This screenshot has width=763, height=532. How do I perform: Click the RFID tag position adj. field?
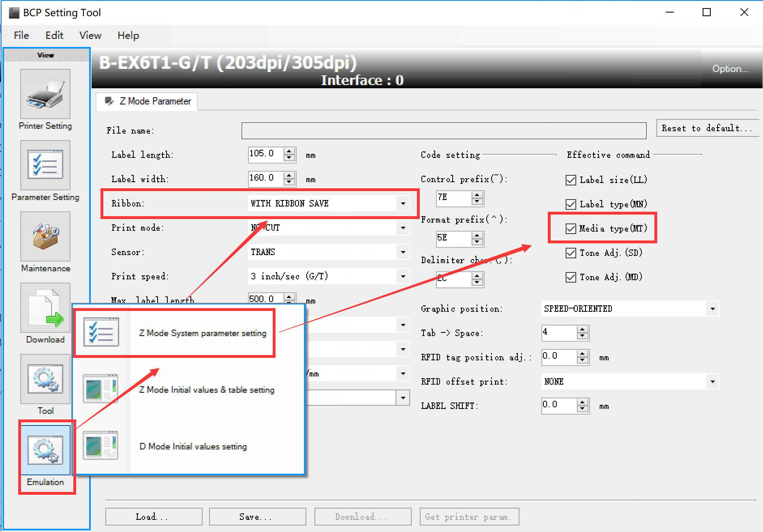coord(560,357)
